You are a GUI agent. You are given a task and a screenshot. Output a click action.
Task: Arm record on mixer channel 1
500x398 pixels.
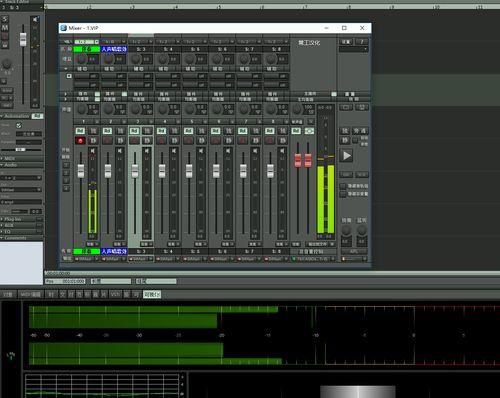[80, 140]
